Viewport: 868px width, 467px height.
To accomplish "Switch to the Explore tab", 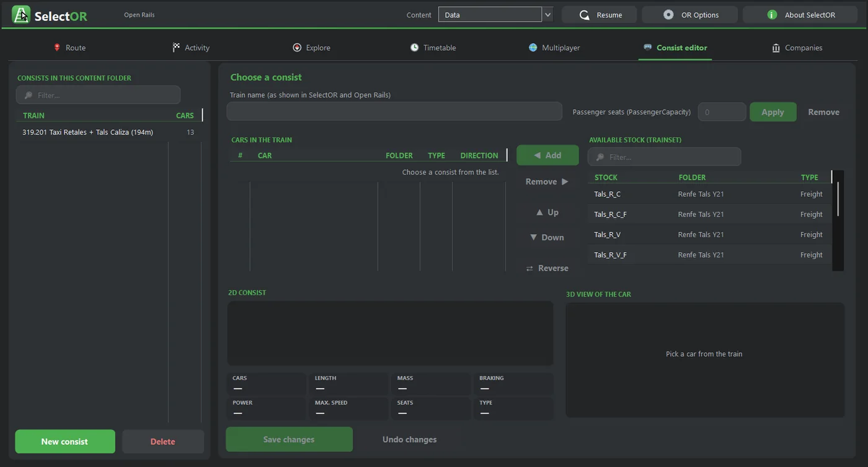I will click(x=311, y=48).
